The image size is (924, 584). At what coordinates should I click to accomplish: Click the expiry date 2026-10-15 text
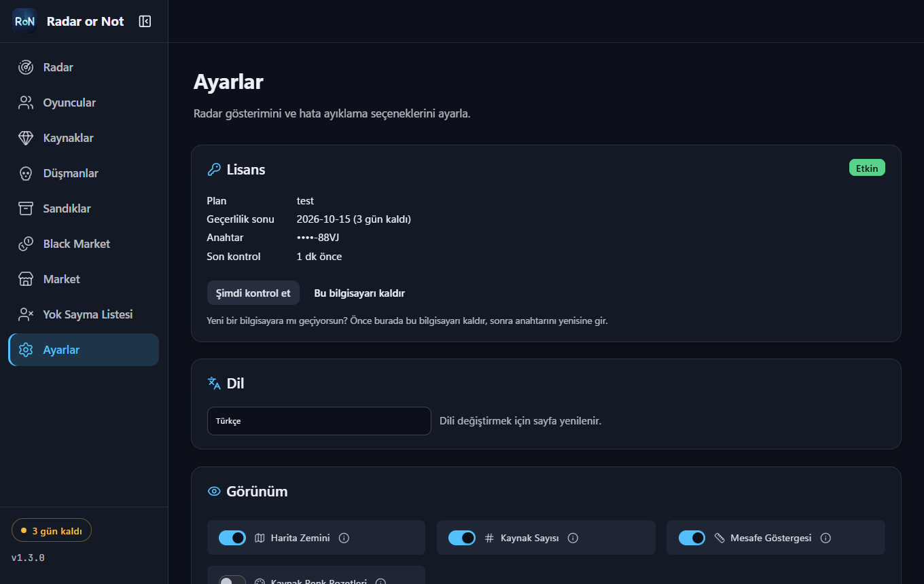tap(323, 219)
